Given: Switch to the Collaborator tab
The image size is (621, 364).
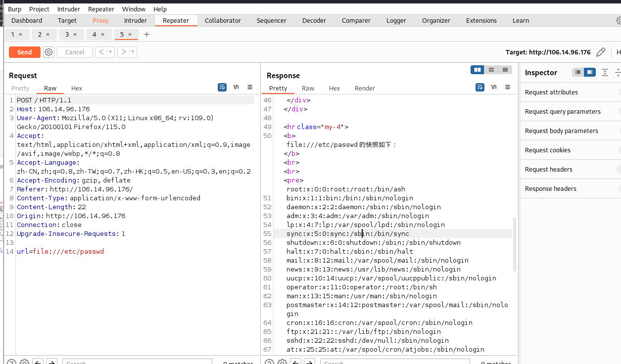Looking at the screenshot, I should coord(223,20).
